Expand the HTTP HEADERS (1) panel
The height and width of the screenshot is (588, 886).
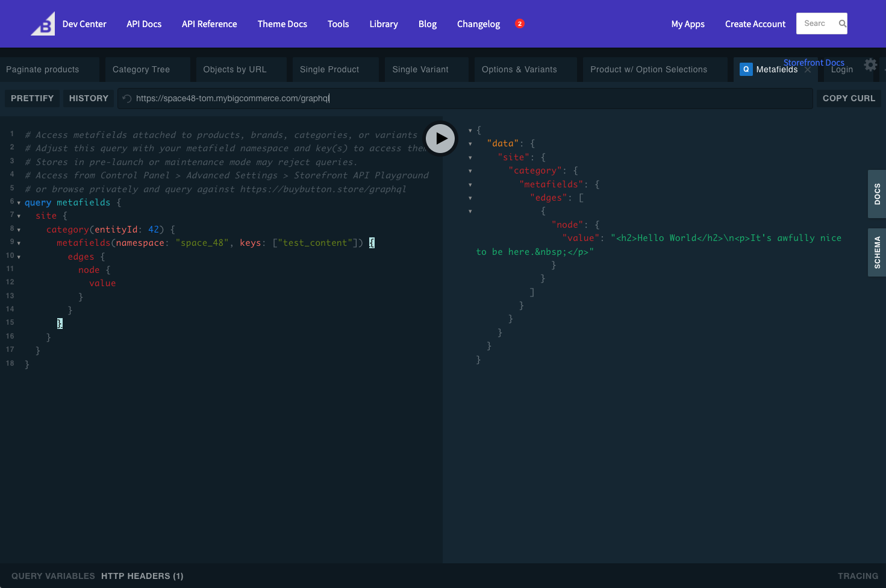click(142, 576)
